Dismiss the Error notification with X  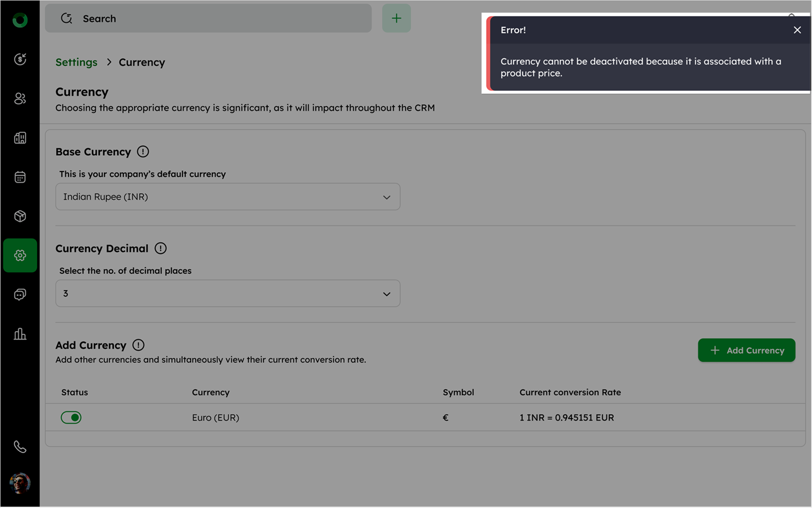coord(797,30)
